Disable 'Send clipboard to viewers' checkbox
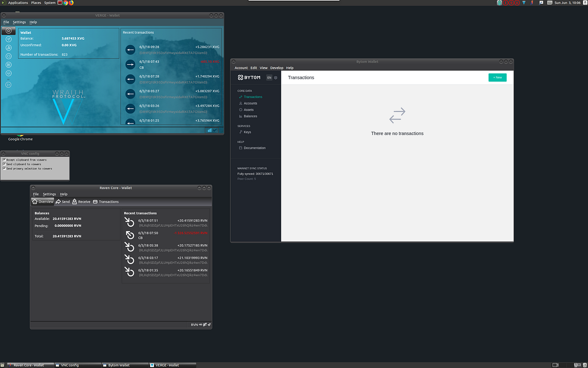Image resolution: width=588 pixels, height=368 pixels. [x=4, y=164]
